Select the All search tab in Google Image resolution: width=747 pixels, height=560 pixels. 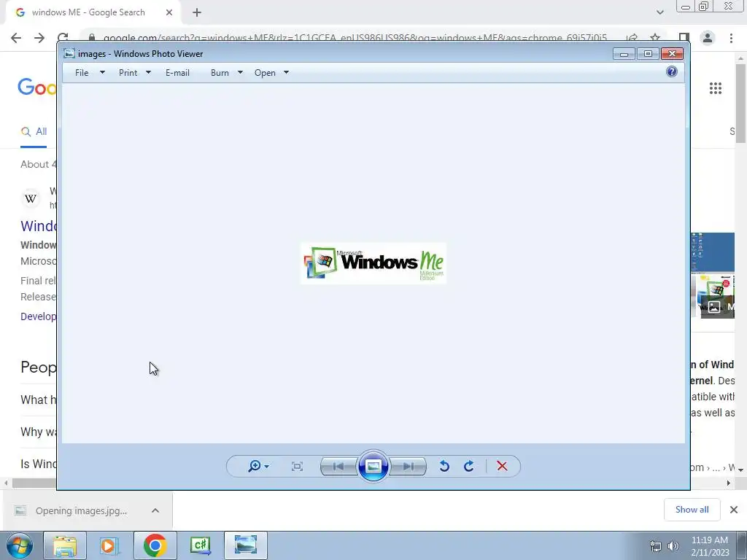tap(34, 131)
